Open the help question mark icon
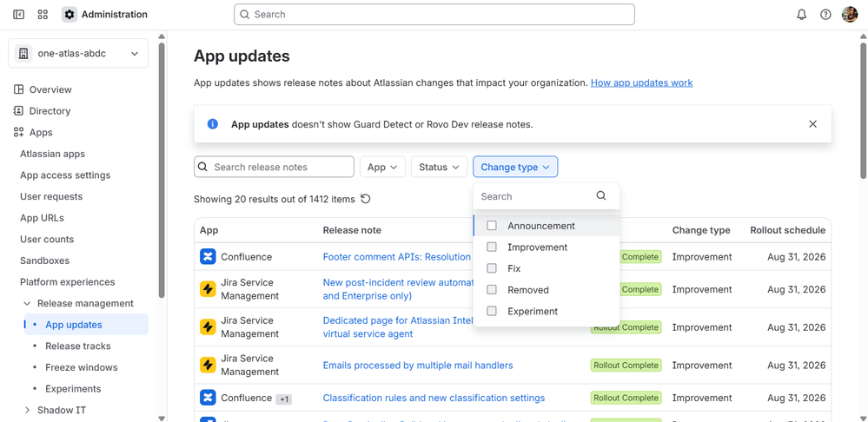868x422 pixels. click(x=826, y=15)
